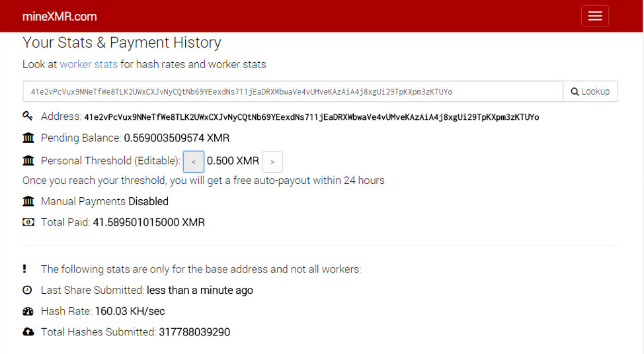The height and width of the screenshot is (354, 644).
Task: Click the key icon beside Address
Action: (28, 116)
